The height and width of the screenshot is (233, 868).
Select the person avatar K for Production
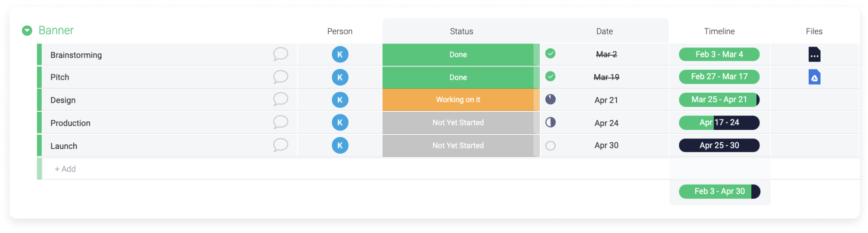[340, 123]
